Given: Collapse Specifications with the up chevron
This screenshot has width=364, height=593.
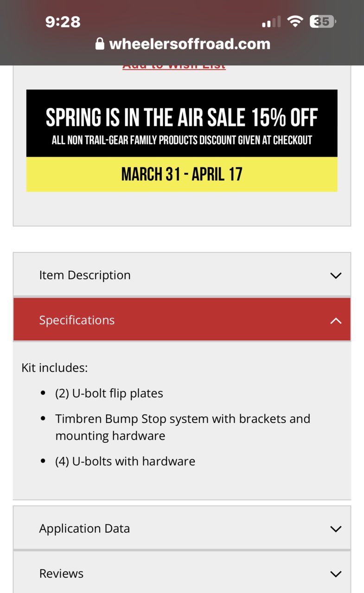Looking at the screenshot, I should tap(336, 320).
